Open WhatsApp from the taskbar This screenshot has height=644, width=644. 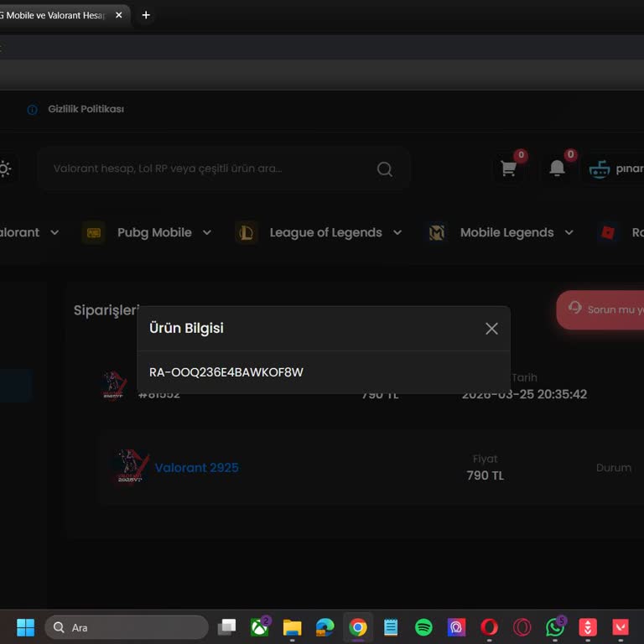[555, 627]
